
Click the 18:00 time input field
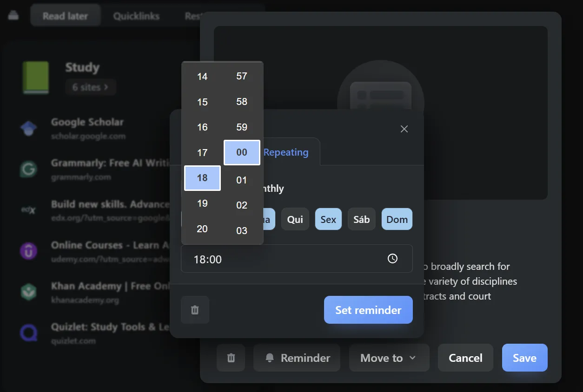pos(279,259)
